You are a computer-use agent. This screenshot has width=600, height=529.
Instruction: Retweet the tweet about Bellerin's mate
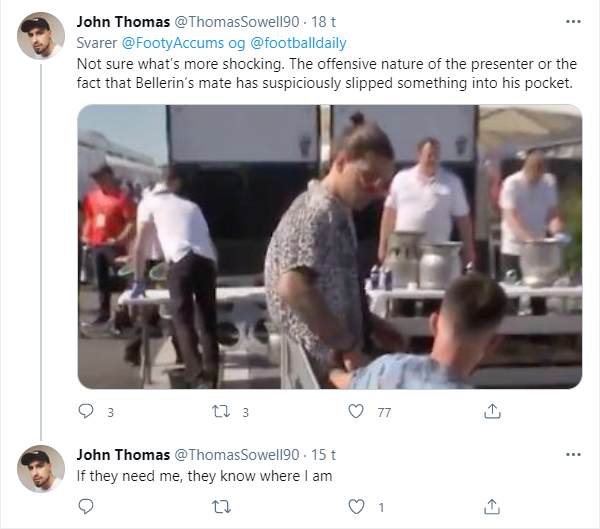[x=221, y=411]
